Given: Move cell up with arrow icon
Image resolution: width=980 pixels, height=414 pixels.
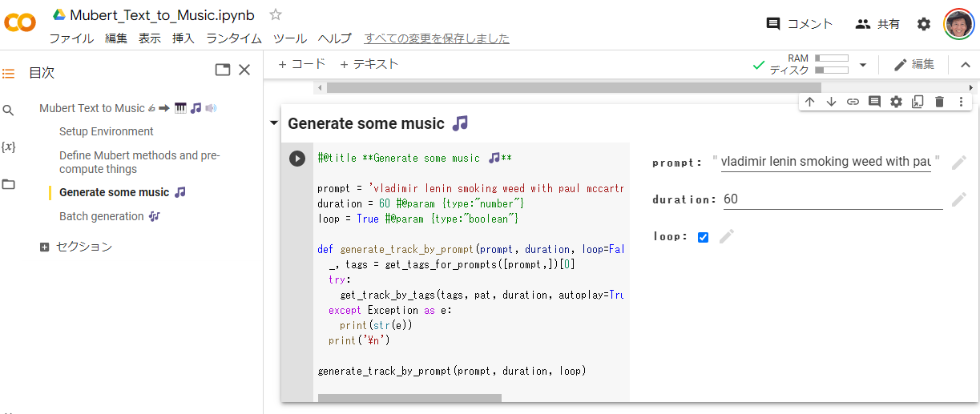Looking at the screenshot, I should tap(809, 102).
